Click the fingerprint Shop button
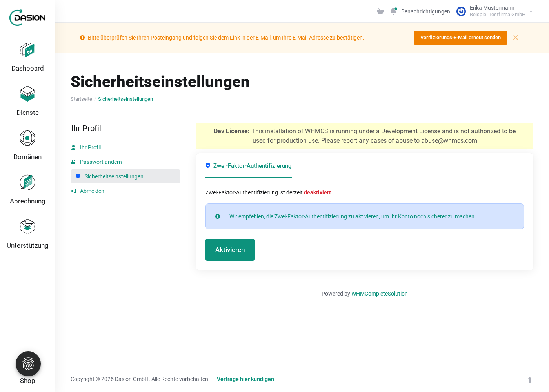The width and height of the screenshot is (549, 392). (28, 364)
